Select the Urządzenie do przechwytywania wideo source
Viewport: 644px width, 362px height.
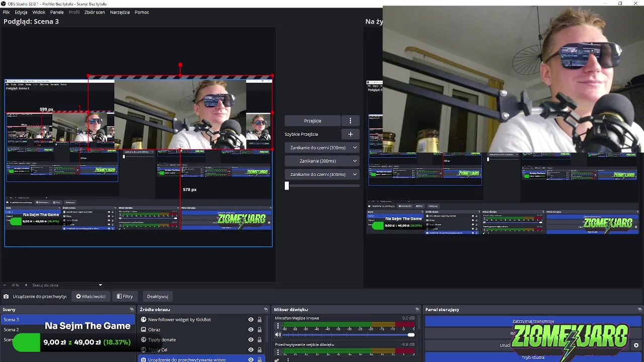click(201, 359)
